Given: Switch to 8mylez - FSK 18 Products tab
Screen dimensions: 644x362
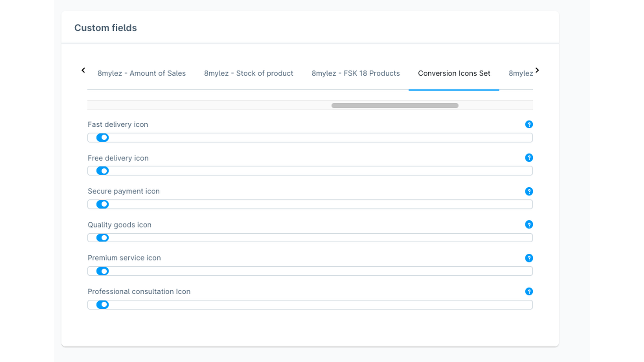Looking at the screenshot, I should point(356,73).
